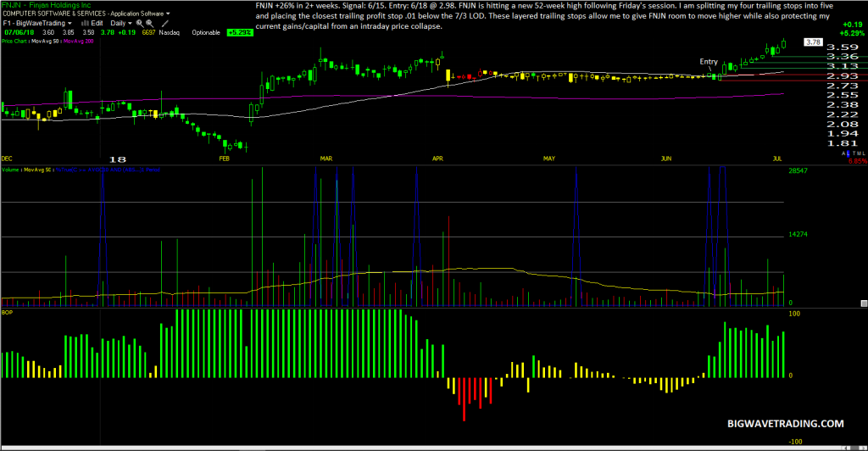Click the red 6.85% value
This screenshot has height=451, width=868.
(858, 161)
